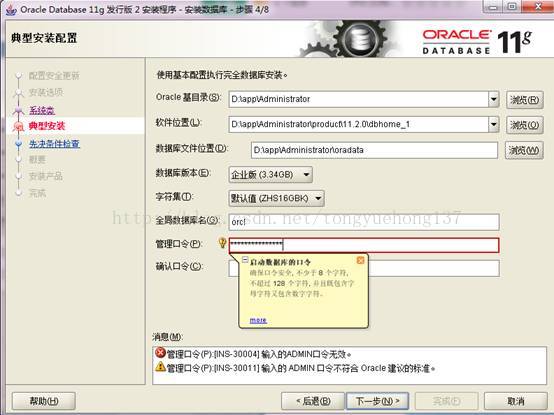The width and height of the screenshot is (554, 415).
Task: Select 先决条件检查 step in sidebar
Action: tap(54, 144)
